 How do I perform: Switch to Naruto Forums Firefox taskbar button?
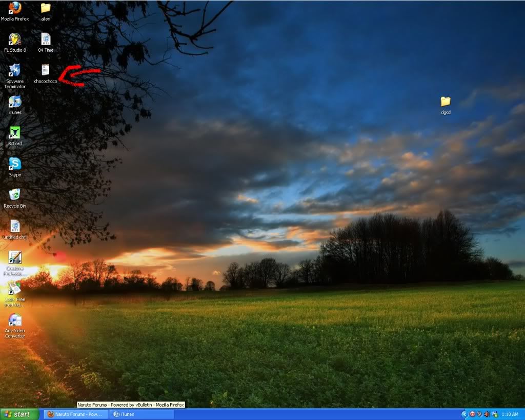tap(76, 414)
